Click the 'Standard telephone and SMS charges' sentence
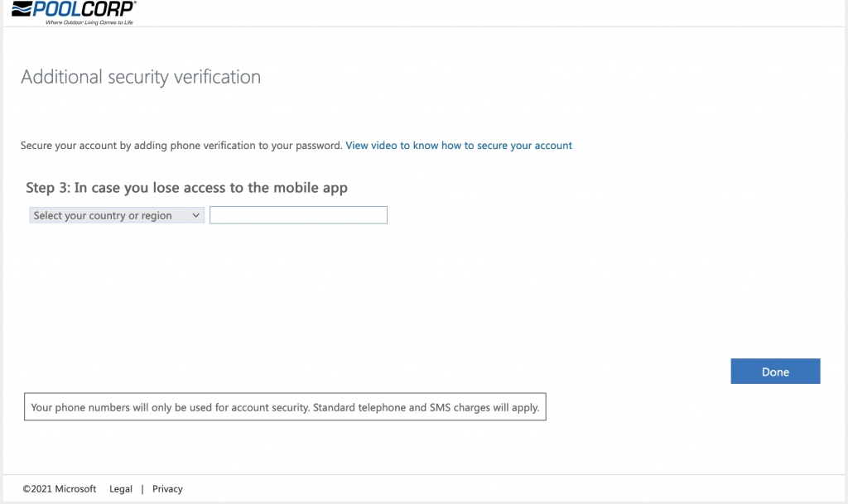 coord(426,407)
